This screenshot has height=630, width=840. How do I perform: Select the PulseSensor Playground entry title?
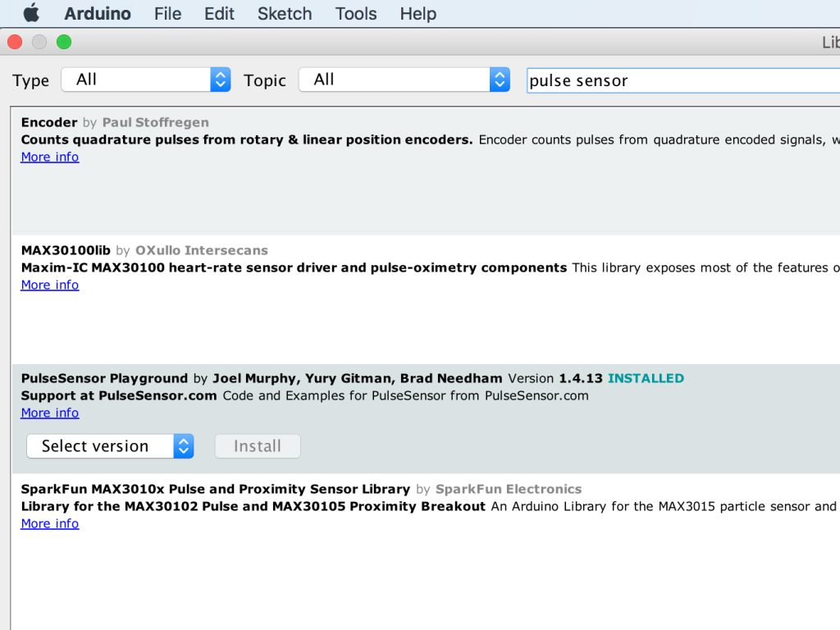104,378
